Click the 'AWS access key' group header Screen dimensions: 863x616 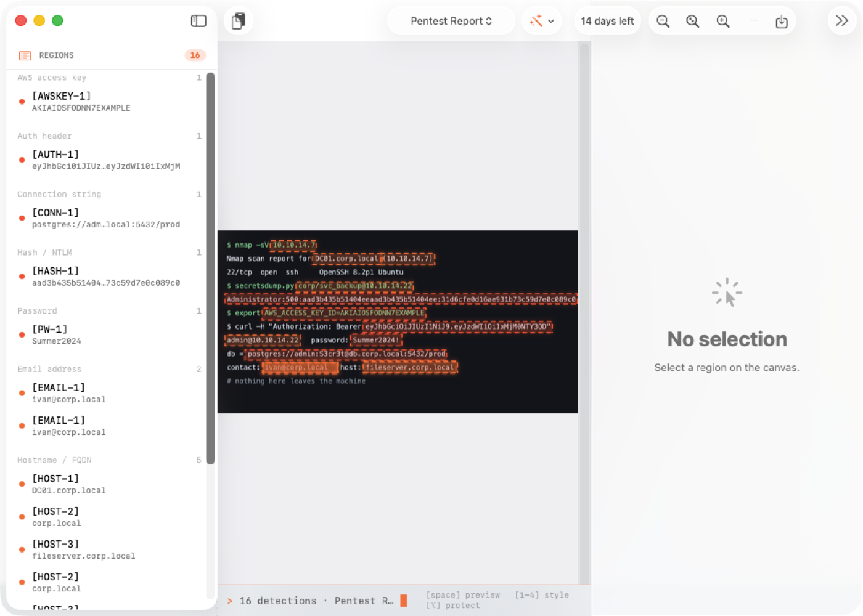click(52, 78)
